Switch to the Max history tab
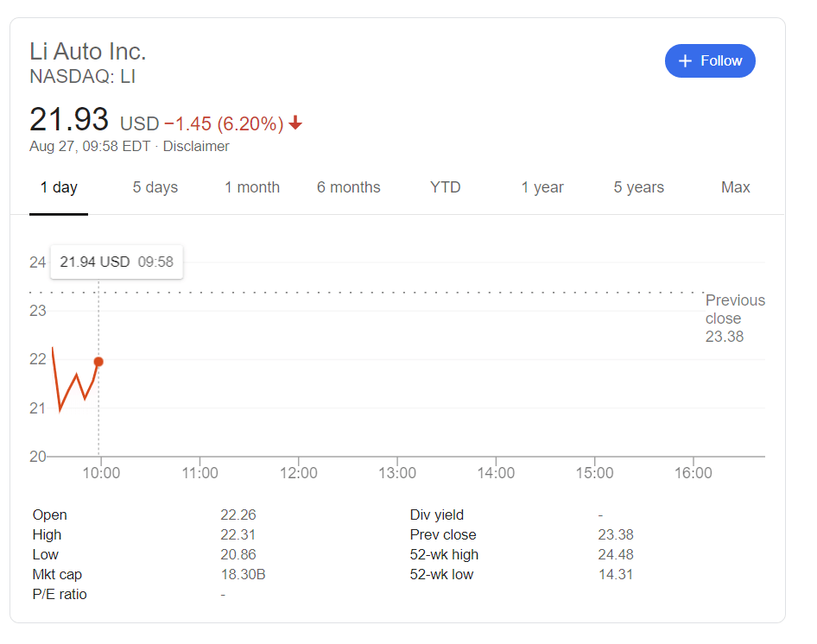The image size is (817, 644). [735, 187]
